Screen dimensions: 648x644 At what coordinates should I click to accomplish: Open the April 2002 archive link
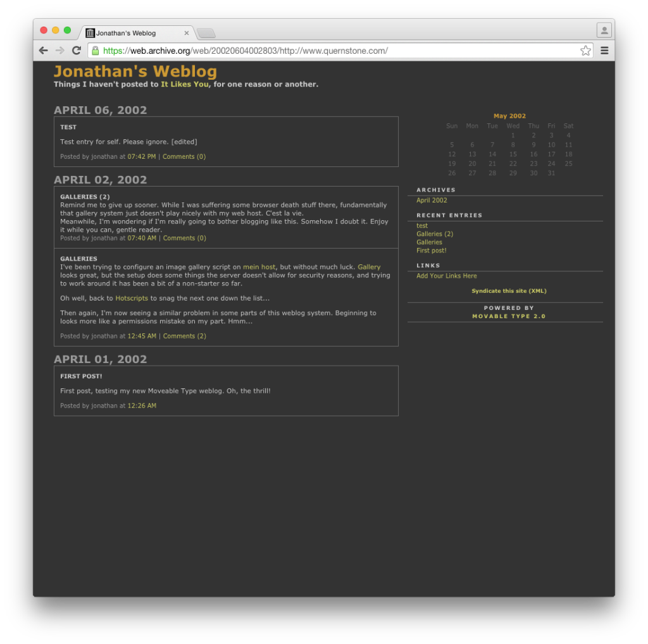(x=432, y=201)
